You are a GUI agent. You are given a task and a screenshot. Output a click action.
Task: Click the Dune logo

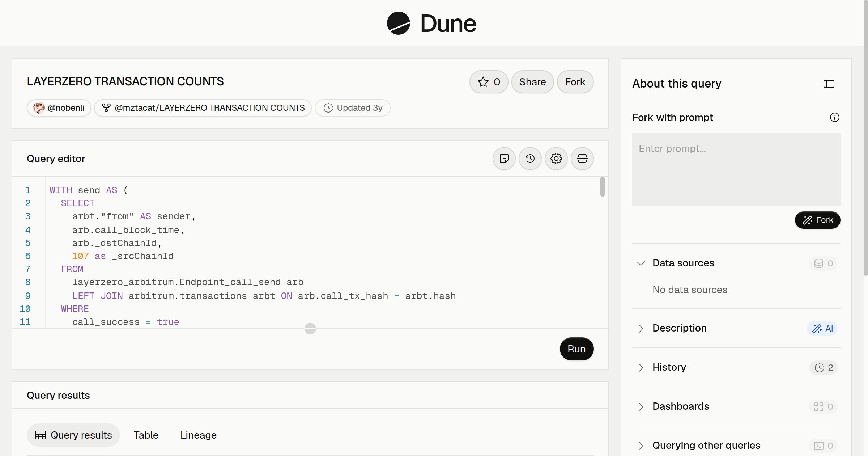tap(431, 23)
